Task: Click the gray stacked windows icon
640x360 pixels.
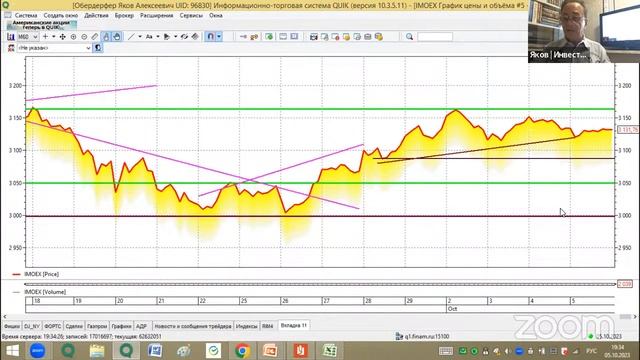Action: pyautogui.click(x=357, y=37)
